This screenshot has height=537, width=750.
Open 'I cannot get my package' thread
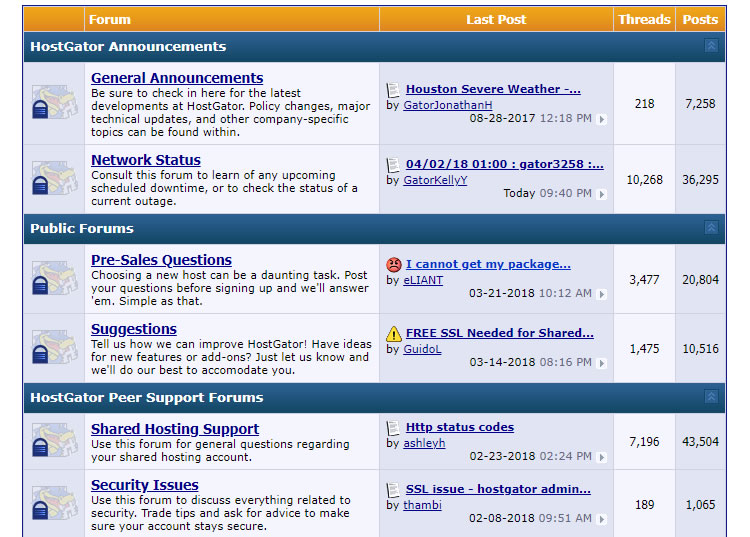click(488, 264)
